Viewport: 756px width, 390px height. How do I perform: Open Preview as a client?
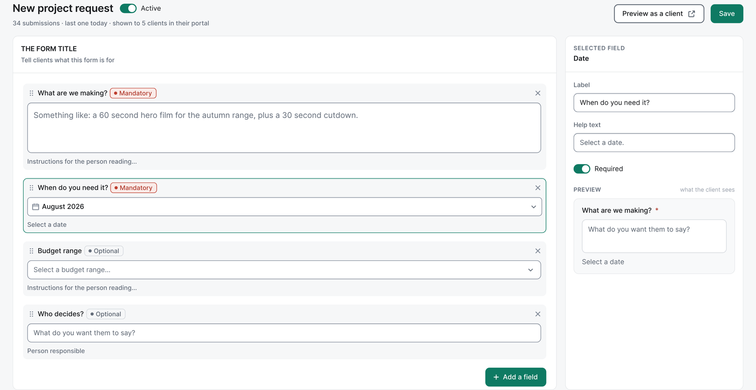[x=659, y=13]
